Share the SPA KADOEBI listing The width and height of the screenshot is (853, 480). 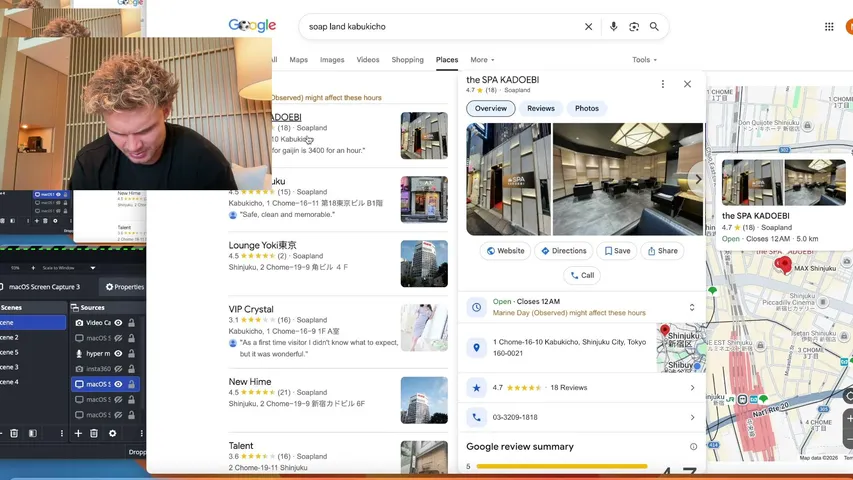pos(662,251)
